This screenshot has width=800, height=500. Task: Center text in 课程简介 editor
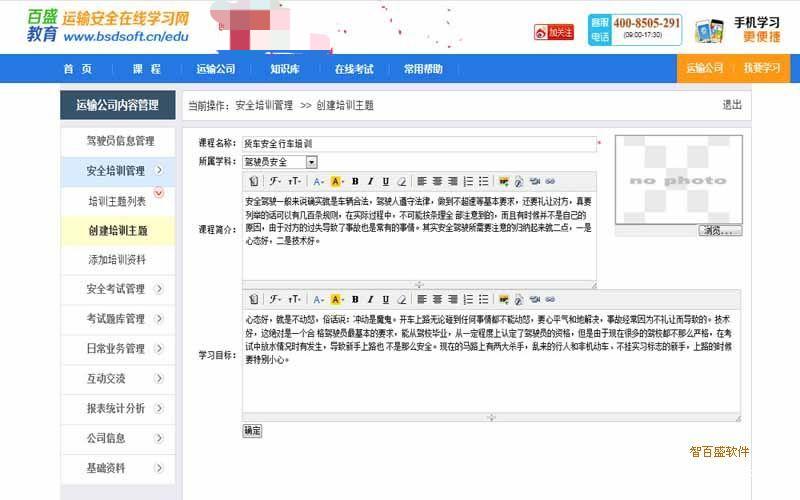pos(437,181)
